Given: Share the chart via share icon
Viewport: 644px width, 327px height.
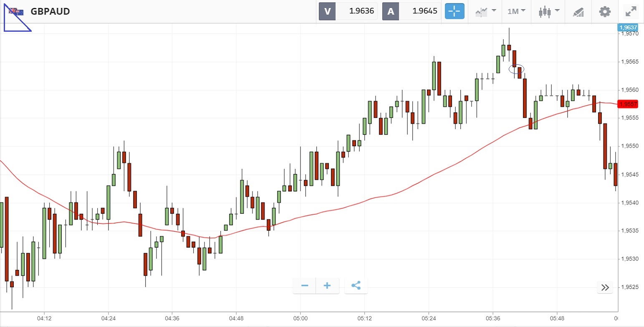Looking at the screenshot, I should tap(356, 286).
